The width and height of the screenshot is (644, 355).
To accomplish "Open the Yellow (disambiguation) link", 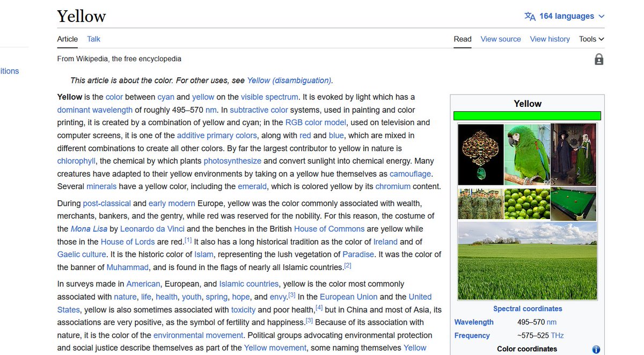I will (x=289, y=81).
